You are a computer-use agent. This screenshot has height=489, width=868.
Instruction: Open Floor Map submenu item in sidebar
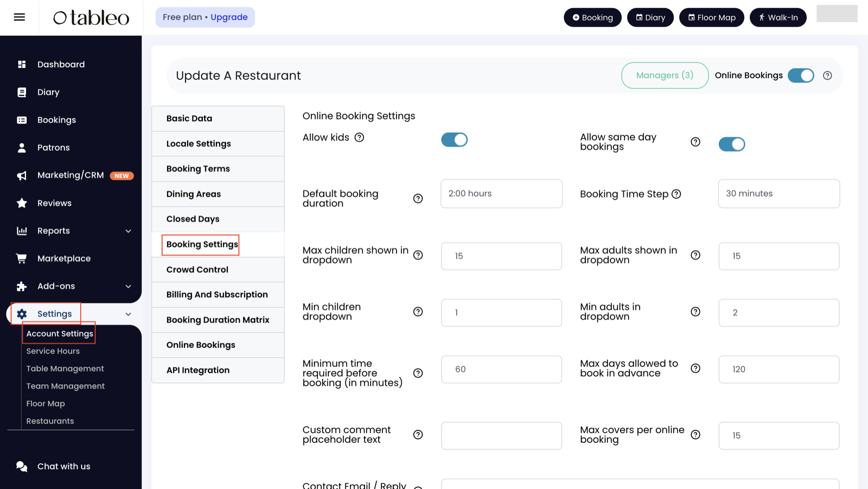46,404
